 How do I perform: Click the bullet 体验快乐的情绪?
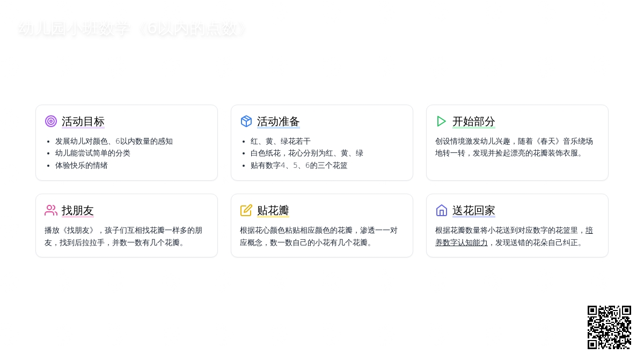82,165
